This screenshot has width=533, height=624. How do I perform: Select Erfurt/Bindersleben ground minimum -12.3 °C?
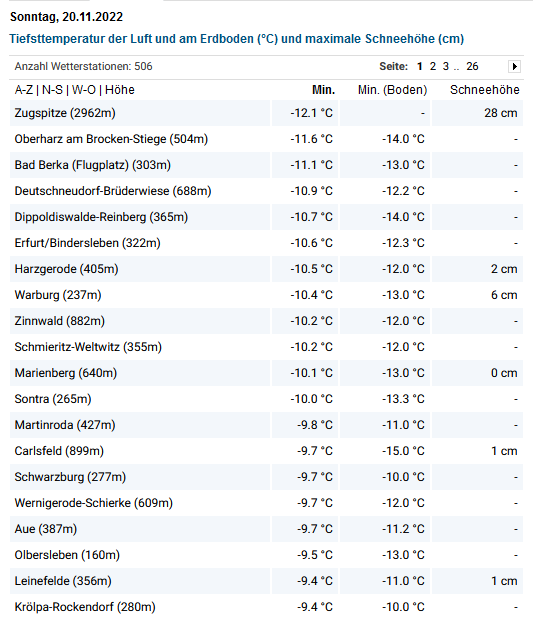click(x=403, y=243)
